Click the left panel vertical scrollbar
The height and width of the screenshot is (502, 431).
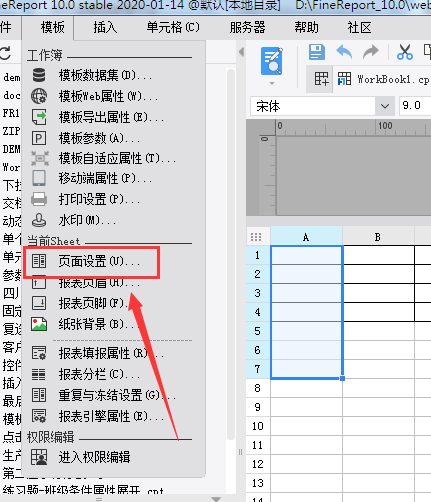(x=231, y=253)
